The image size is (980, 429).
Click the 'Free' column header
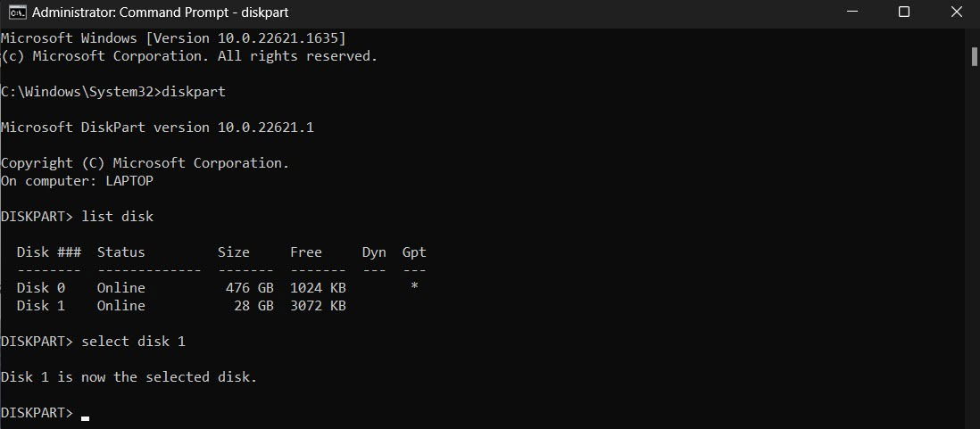click(305, 252)
